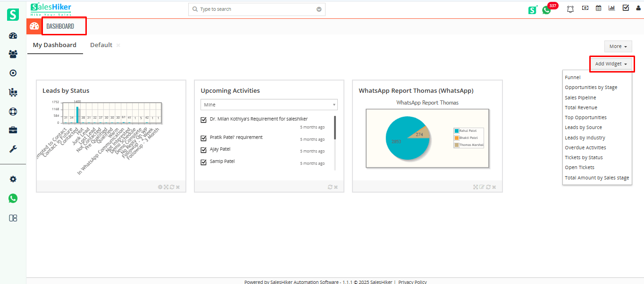Click the Privacy Policy link
The height and width of the screenshot is (284, 644).
pyautogui.click(x=412, y=282)
